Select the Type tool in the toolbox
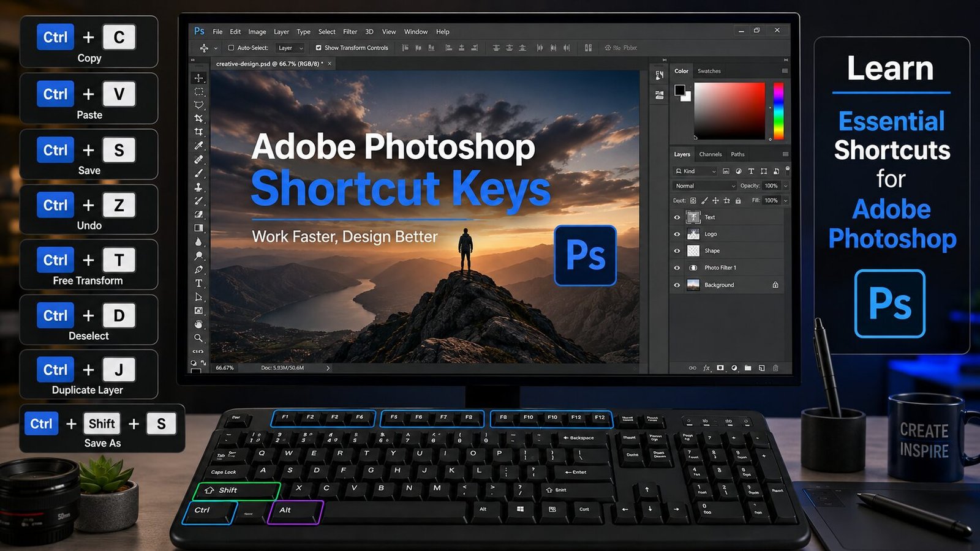 pos(198,283)
